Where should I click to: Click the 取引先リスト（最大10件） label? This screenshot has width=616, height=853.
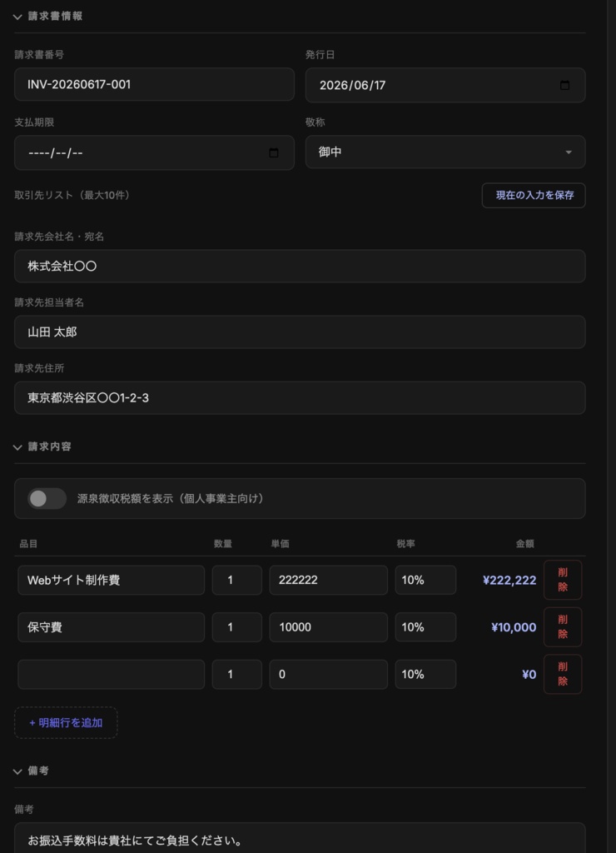click(74, 195)
